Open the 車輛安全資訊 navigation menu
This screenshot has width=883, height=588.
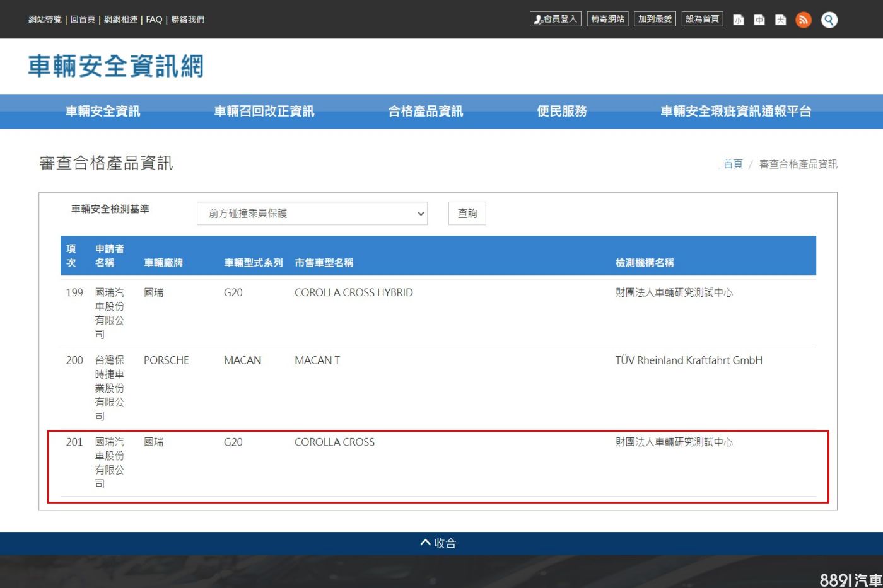click(x=103, y=112)
